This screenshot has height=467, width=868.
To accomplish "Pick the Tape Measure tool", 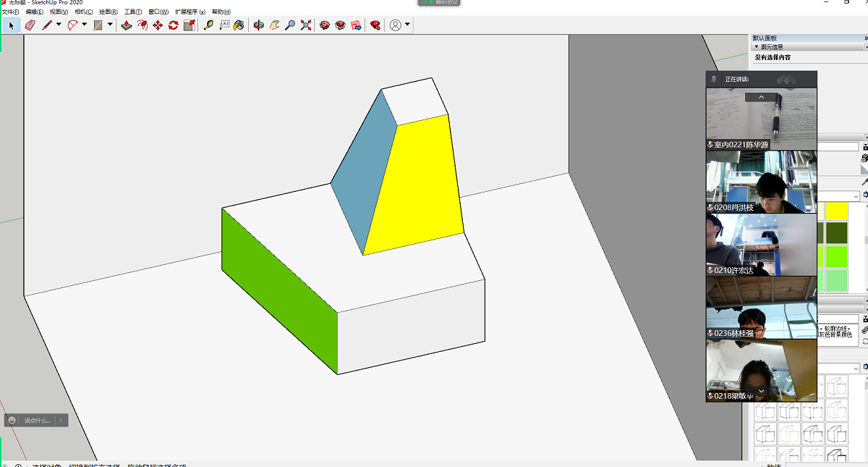I will click(208, 25).
